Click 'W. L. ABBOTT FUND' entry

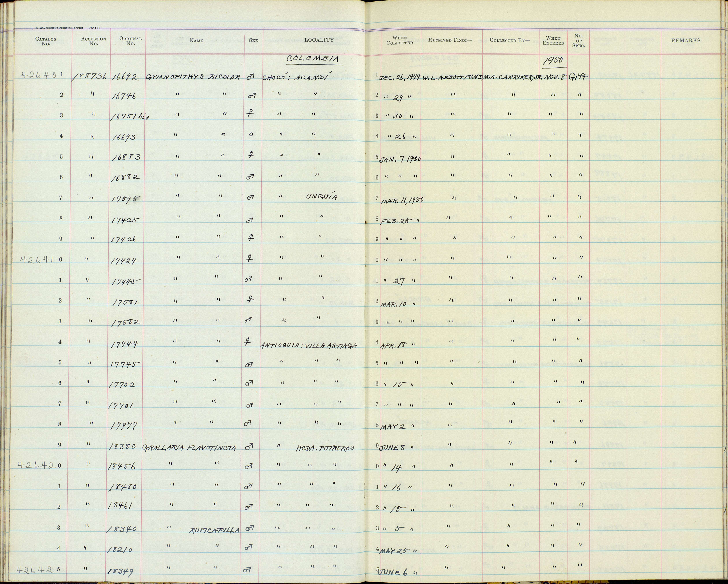453,77
